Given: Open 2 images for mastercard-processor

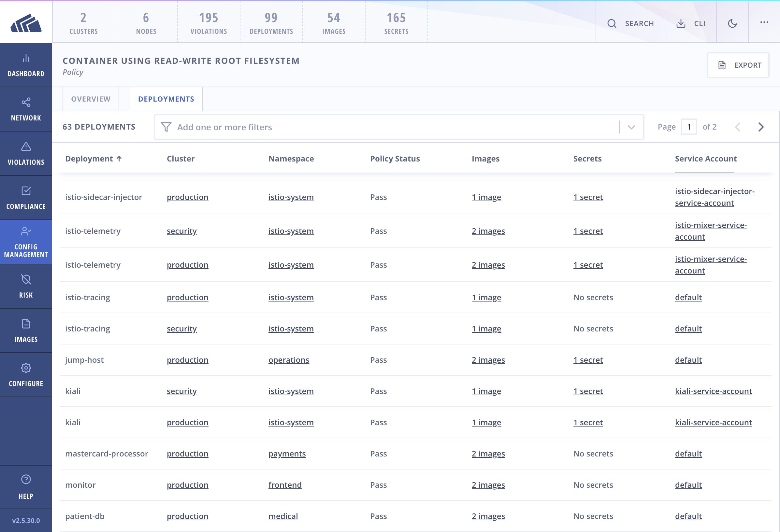Looking at the screenshot, I should coord(488,454).
